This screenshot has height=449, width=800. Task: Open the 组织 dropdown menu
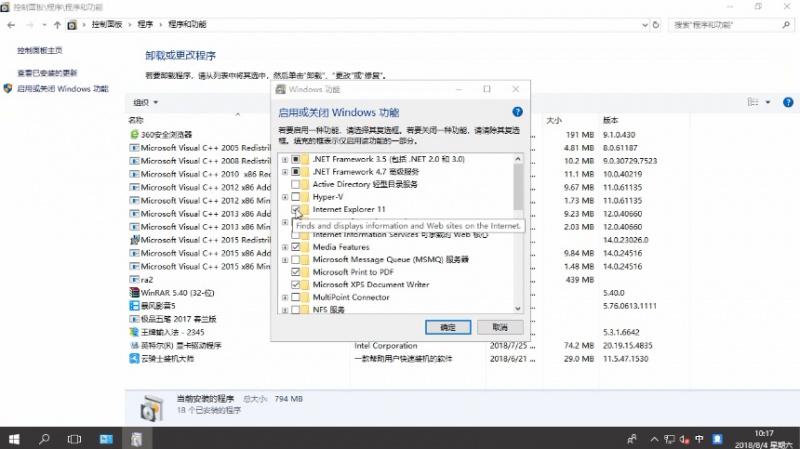coord(145,103)
